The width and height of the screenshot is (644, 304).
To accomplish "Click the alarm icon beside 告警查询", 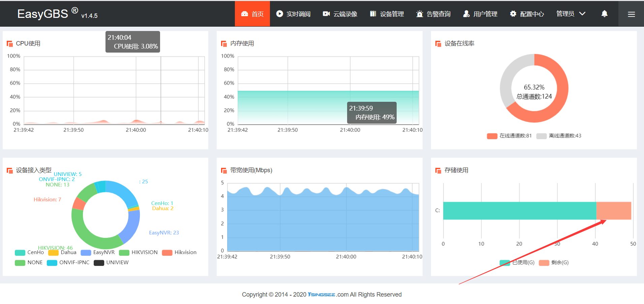I will tap(419, 14).
